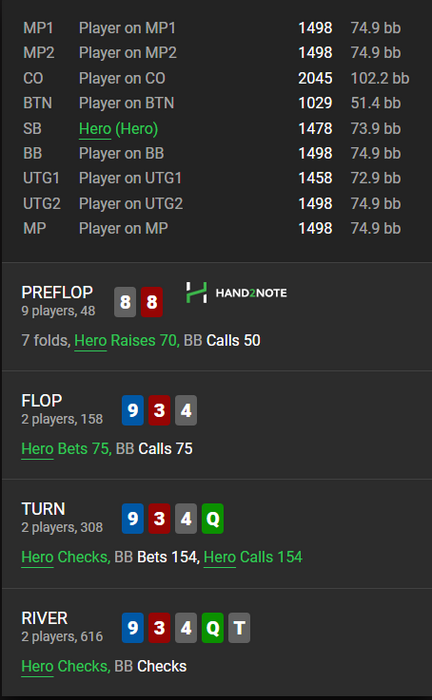
Task: Select the blue 9 card on flop
Action: tap(133, 410)
